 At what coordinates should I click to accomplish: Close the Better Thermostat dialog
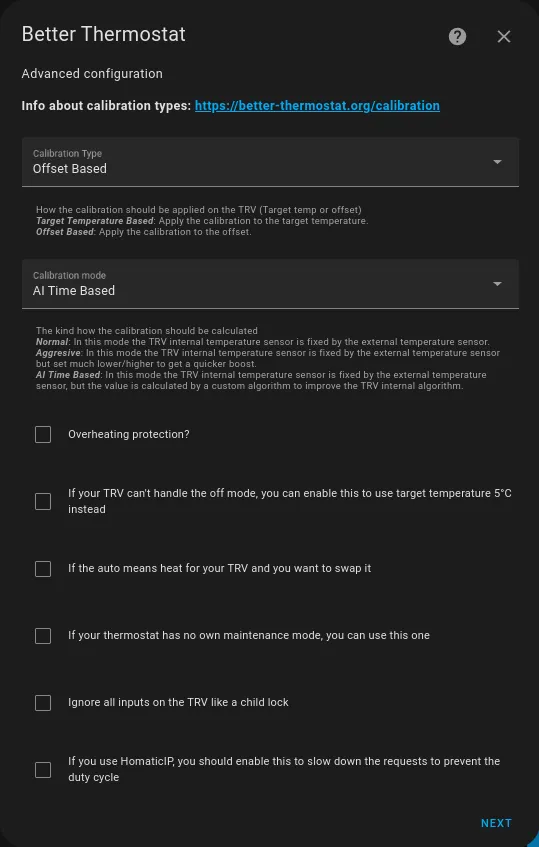503,37
